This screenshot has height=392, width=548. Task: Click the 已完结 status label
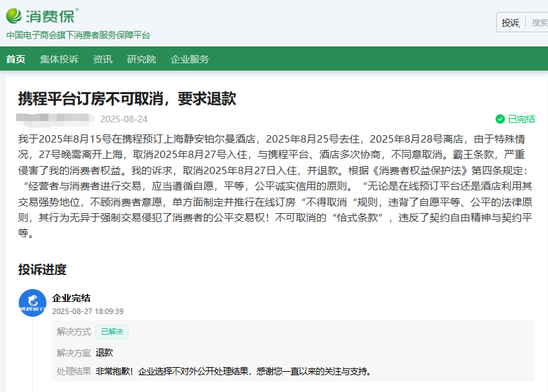(521, 119)
